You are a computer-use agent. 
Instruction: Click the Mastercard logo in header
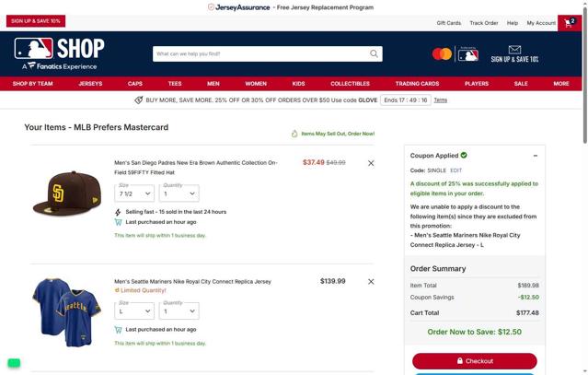pyautogui.click(x=442, y=54)
